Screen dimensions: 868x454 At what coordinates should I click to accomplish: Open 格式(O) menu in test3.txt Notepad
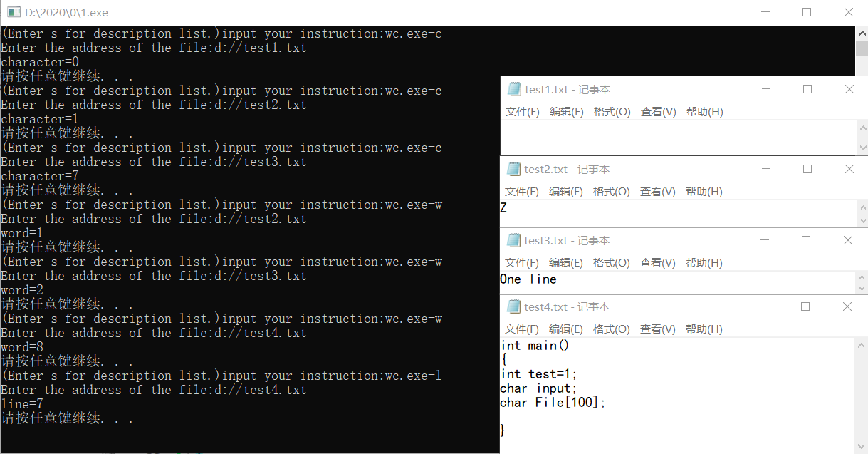(x=611, y=263)
